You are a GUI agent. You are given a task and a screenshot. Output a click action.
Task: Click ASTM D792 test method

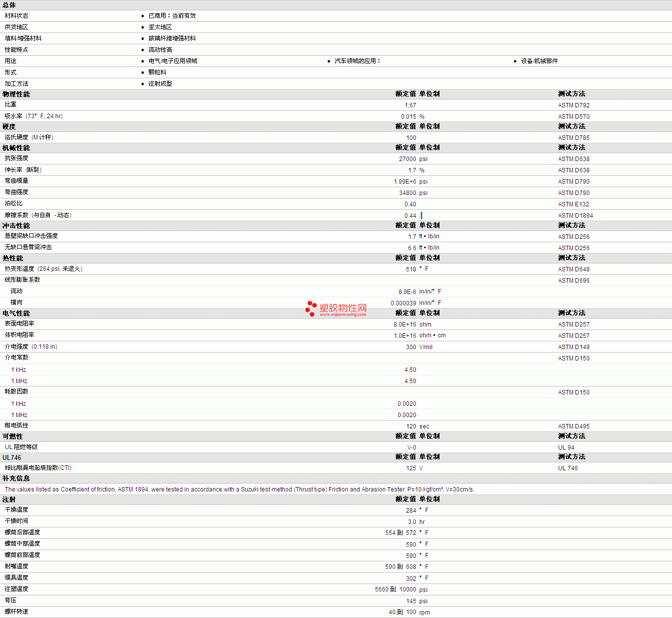pyautogui.click(x=573, y=105)
